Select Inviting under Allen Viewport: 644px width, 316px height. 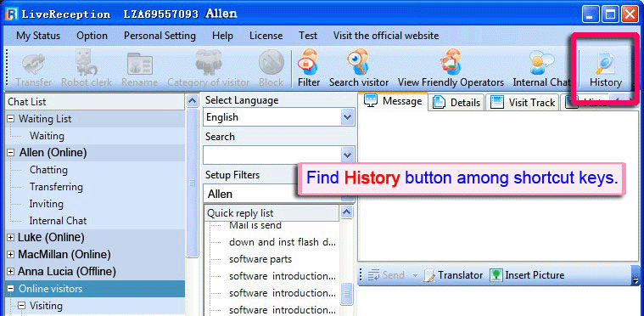pos(46,204)
